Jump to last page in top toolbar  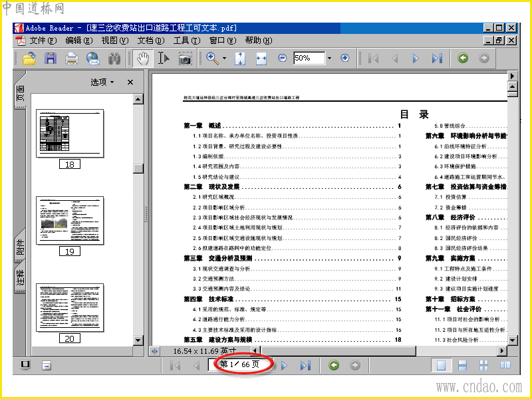click(x=437, y=59)
